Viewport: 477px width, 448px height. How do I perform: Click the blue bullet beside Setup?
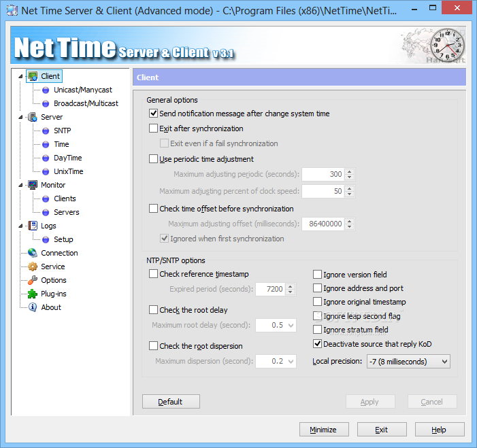[x=46, y=239]
